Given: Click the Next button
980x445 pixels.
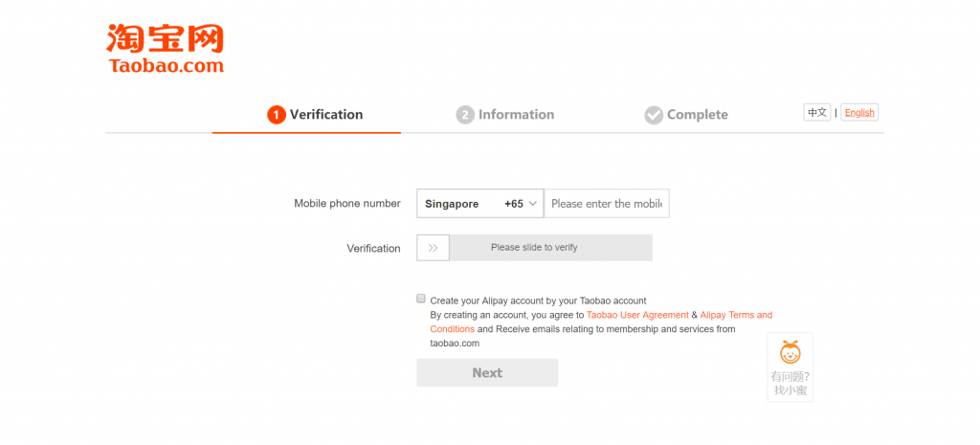Looking at the screenshot, I should point(487,372).
